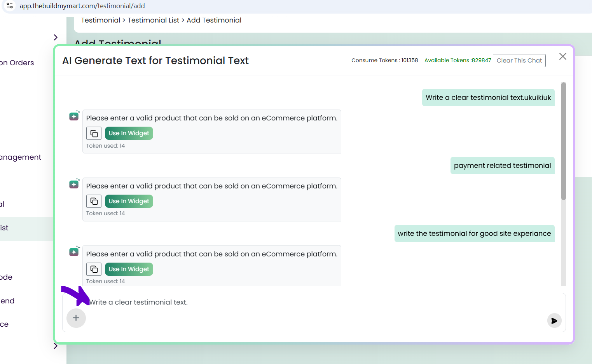
Task: Click the Consume Tokens count
Action: pyautogui.click(x=385, y=60)
